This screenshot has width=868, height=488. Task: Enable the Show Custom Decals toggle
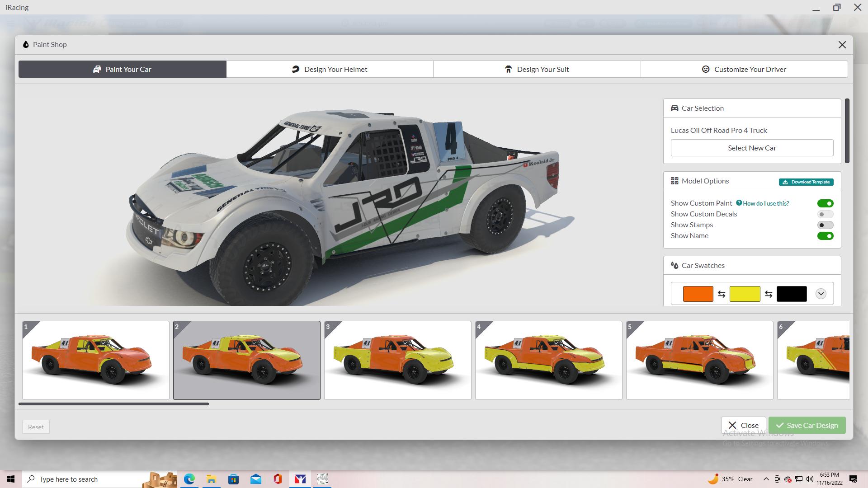(x=825, y=214)
